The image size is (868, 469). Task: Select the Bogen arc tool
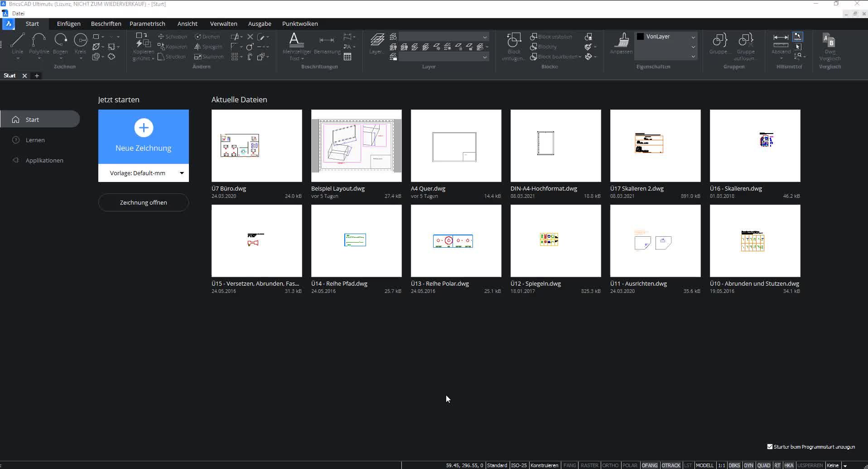click(60, 43)
